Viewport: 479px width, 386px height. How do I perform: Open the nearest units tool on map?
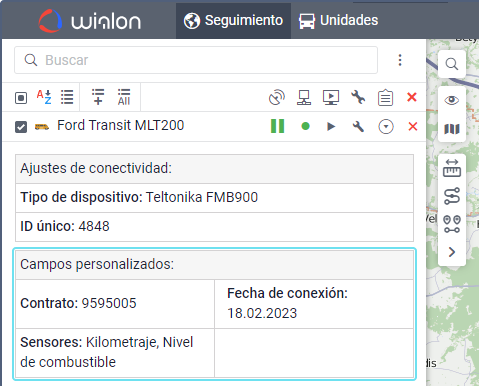[452, 224]
